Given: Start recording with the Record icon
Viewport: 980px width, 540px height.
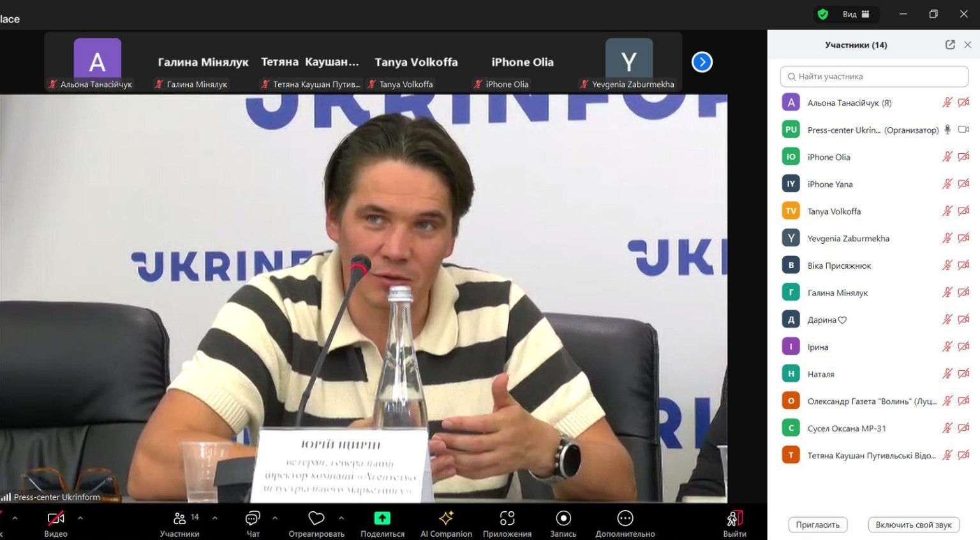Looking at the screenshot, I should [x=563, y=518].
